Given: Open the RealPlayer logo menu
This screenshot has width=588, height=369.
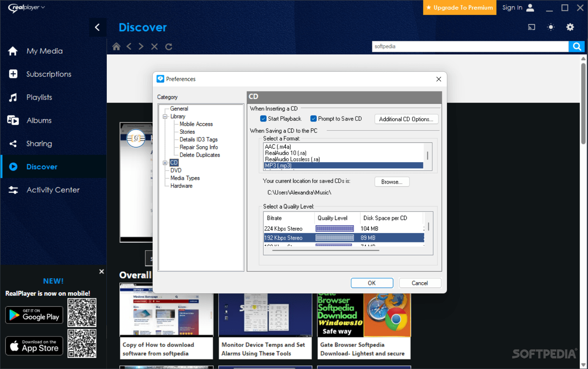Looking at the screenshot, I should pyautogui.click(x=26, y=7).
